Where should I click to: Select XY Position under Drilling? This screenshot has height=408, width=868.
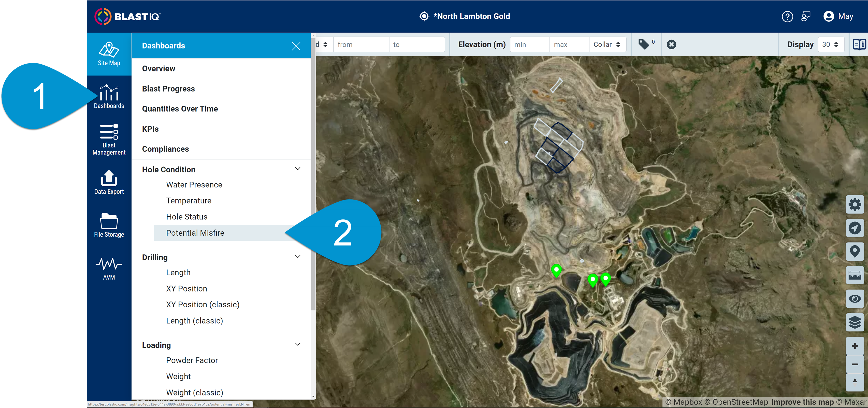pos(186,289)
